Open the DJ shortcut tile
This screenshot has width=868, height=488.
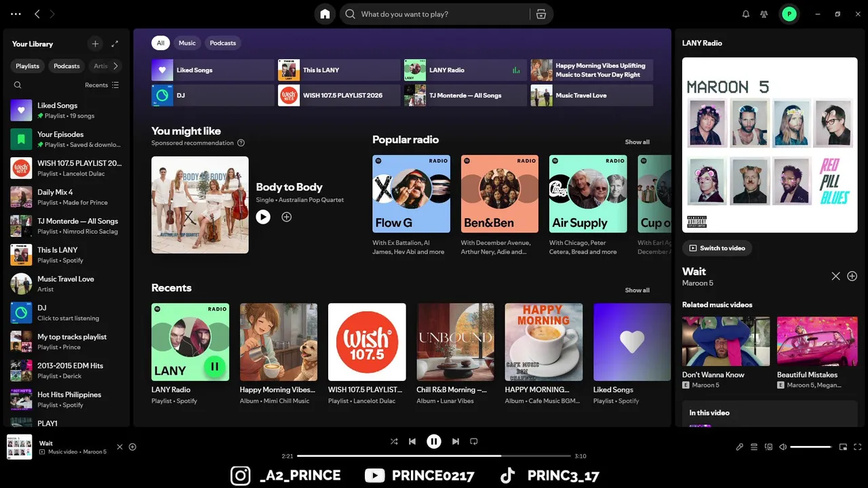[213, 95]
